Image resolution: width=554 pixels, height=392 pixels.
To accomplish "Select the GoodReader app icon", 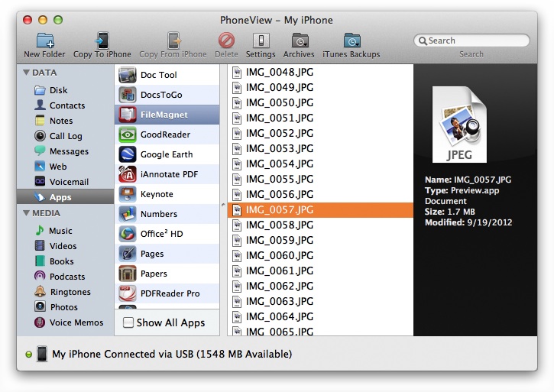I will [128, 134].
